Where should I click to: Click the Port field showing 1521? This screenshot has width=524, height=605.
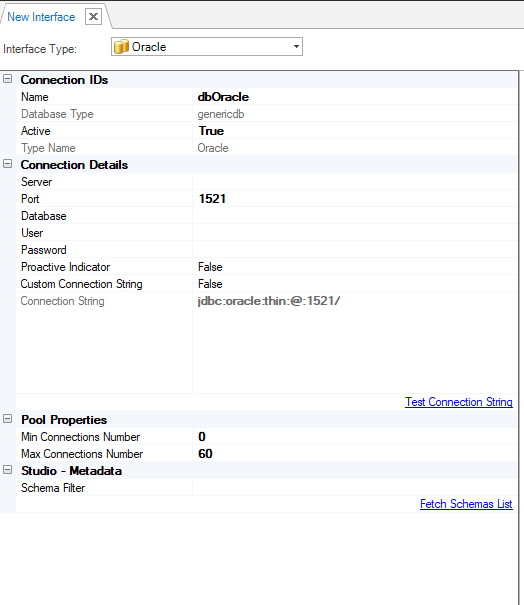tap(355, 199)
